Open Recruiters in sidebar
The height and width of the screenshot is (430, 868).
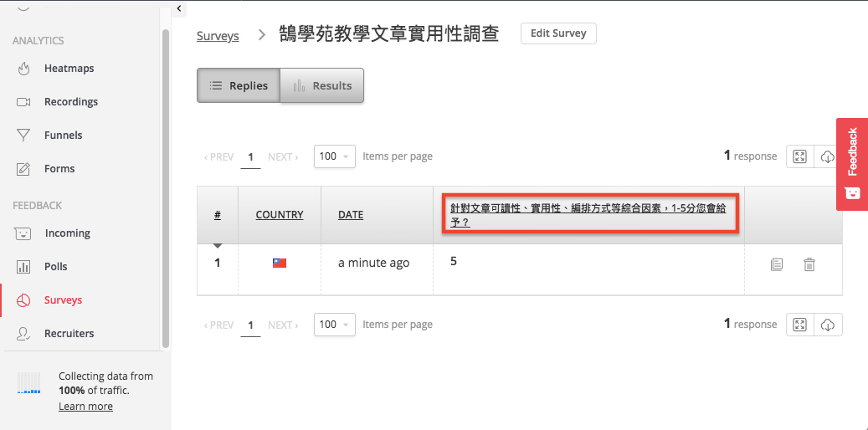pos(69,334)
